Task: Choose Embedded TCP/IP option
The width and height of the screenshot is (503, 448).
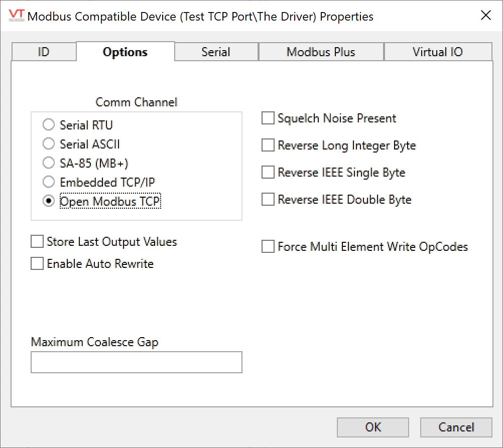Action: [49, 182]
